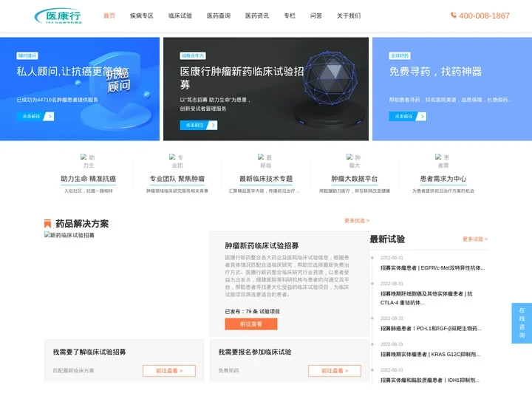Screen dimensions: 532x399
Task: Click the 药品解决方案 section heading
Action: tap(82, 224)
